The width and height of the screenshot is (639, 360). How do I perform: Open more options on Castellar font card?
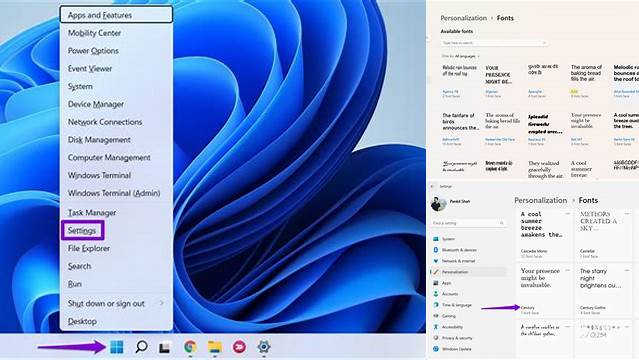pos(627,214)
